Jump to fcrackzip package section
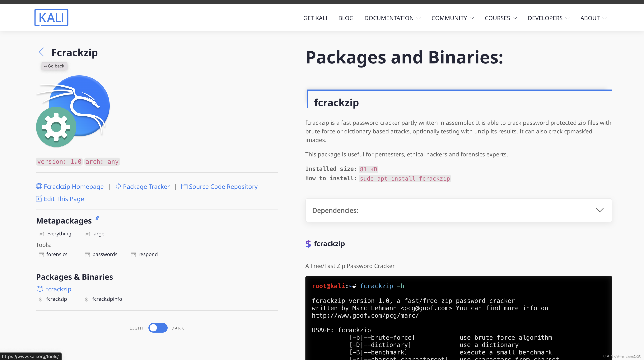 point(58,289)
